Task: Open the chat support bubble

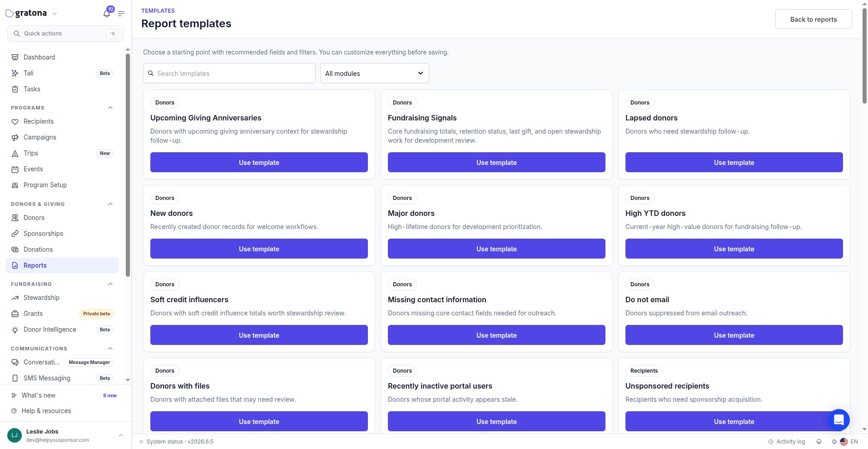Action: point(839,419)
